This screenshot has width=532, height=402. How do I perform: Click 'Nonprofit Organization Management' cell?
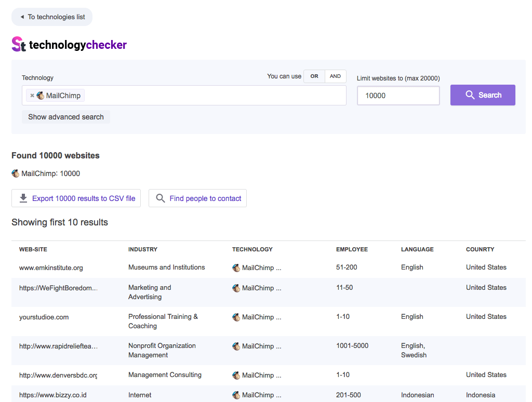tap(162, 351)
